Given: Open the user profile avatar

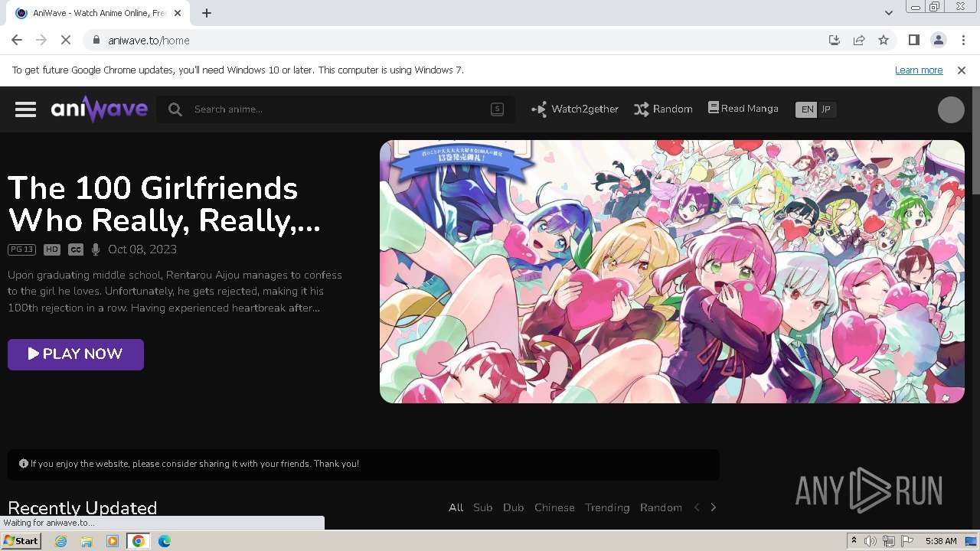Looking at the screenshot, I should [x=951, y=109].
